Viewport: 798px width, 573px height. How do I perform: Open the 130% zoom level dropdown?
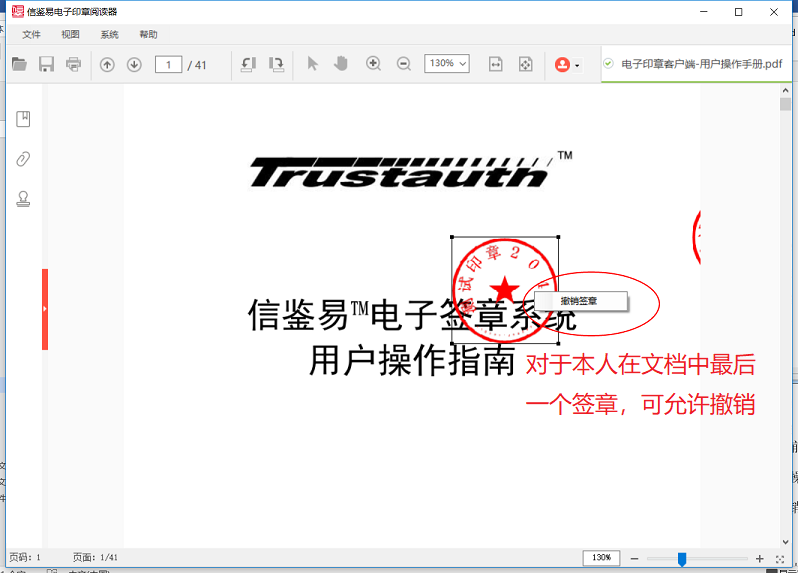pos(446,63)
